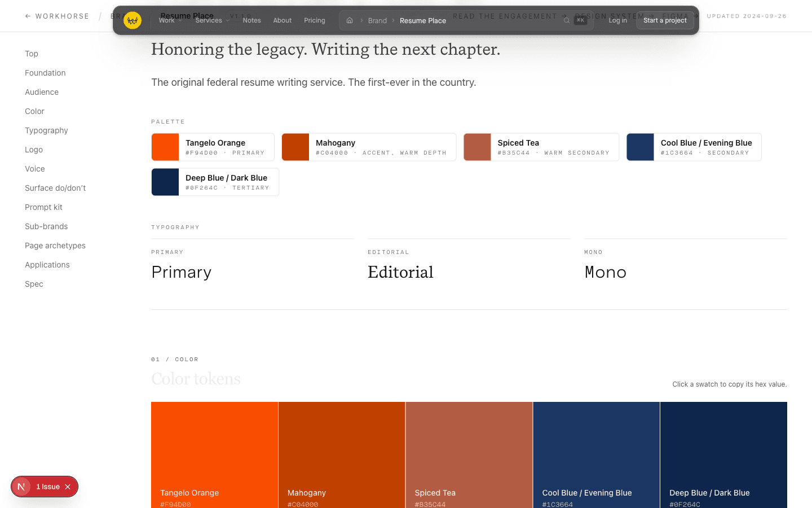
Task: Open Spec section in sidebar
Action: 34,284
